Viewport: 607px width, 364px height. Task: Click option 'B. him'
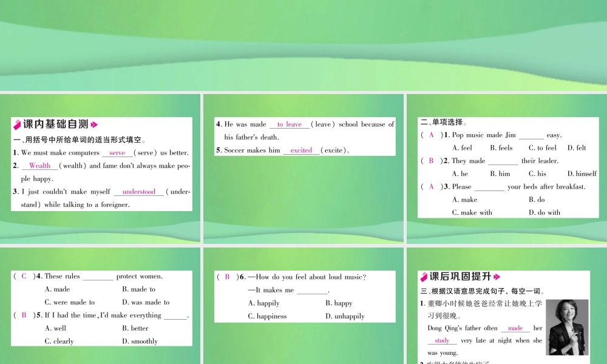pyautogui.click(x=500, y=174)
